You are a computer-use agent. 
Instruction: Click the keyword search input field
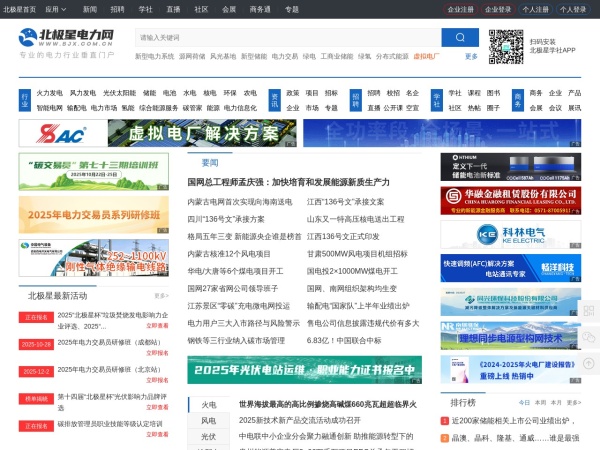[288, 37]
